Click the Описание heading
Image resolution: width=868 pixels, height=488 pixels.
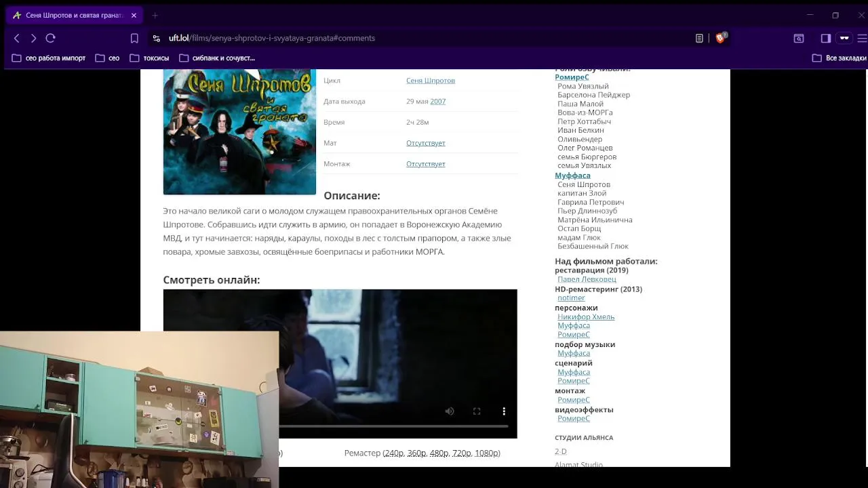point(352,196)
